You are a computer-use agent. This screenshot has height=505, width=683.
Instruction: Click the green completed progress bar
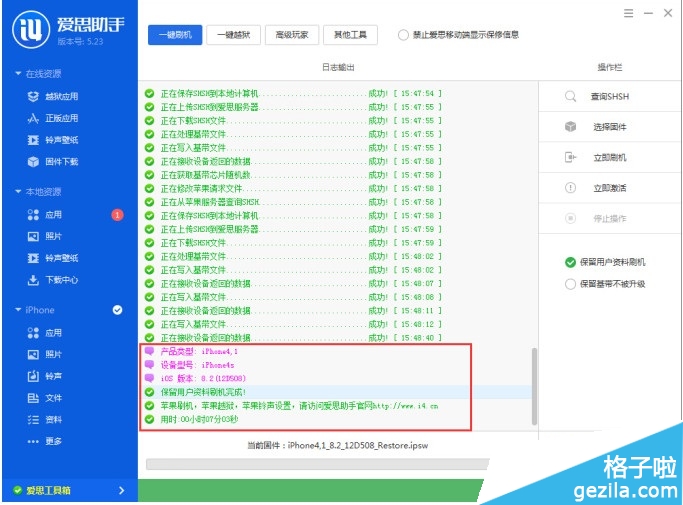310,491
